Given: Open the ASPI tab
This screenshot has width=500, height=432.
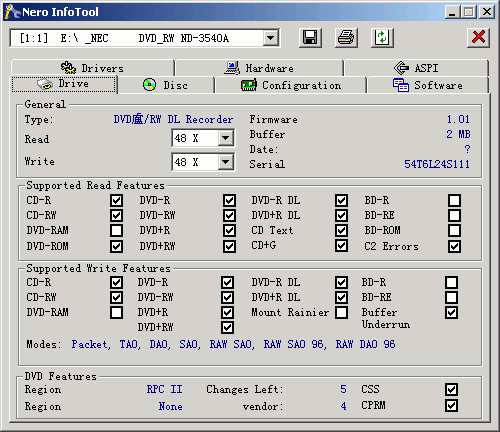Looking at the screenshot, I should pyautogui.click(x=416, y=68).
